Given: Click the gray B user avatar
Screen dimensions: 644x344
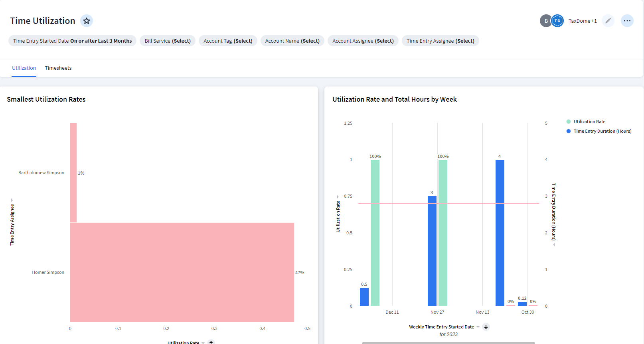Looking at the screenshot, I should (545, 21).
